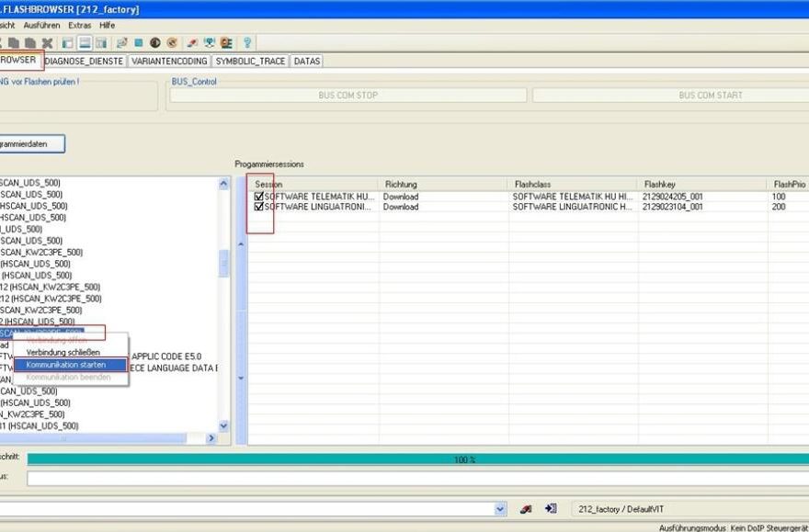
Task: Click the orange OE toolbar icon
Action: click(x=226, y=43)
